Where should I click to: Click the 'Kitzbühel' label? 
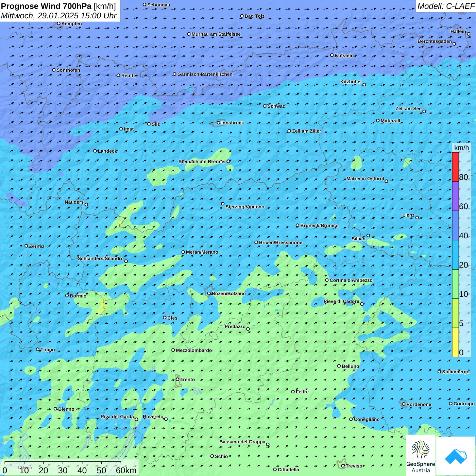point(351,82)
